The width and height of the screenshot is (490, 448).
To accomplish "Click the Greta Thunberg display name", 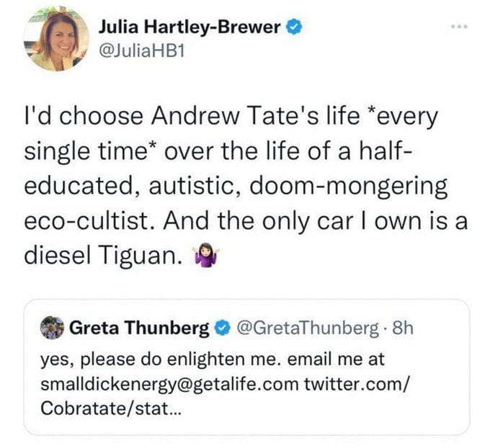I will click(x=140, y=328).
